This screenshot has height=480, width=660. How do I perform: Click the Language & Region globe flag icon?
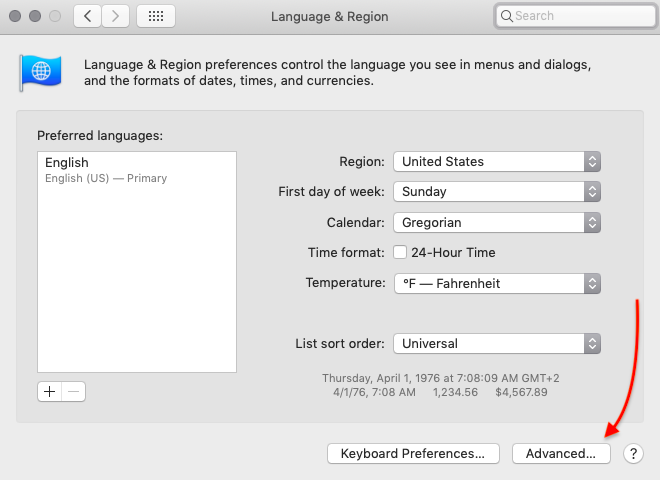coord(40,73)
